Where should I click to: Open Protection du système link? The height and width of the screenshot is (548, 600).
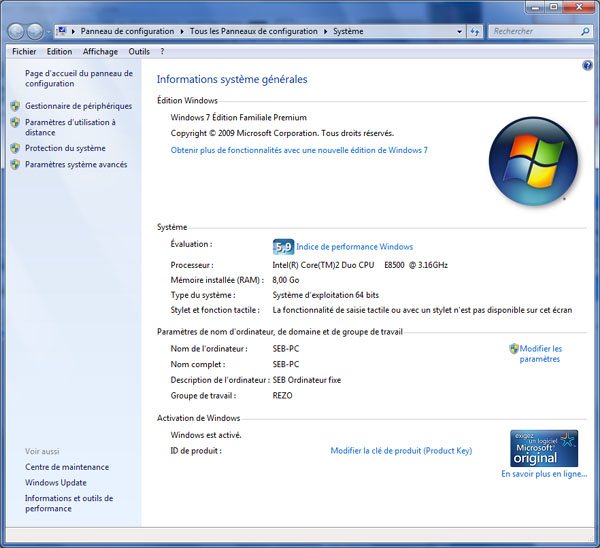[65, 148]
